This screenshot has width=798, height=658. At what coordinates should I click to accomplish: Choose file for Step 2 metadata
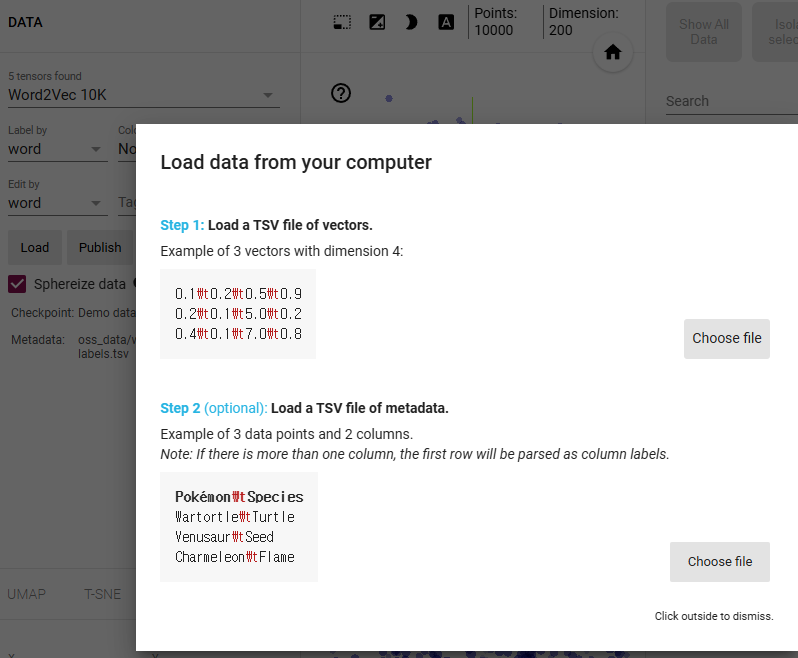click(x=720, y=562)
